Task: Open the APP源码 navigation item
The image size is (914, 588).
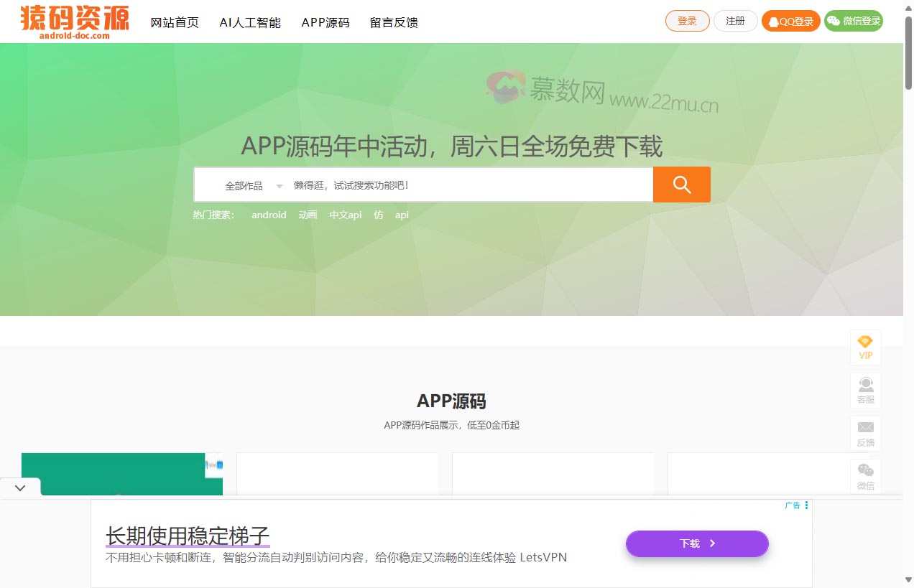Action: (x=326, y=22)
